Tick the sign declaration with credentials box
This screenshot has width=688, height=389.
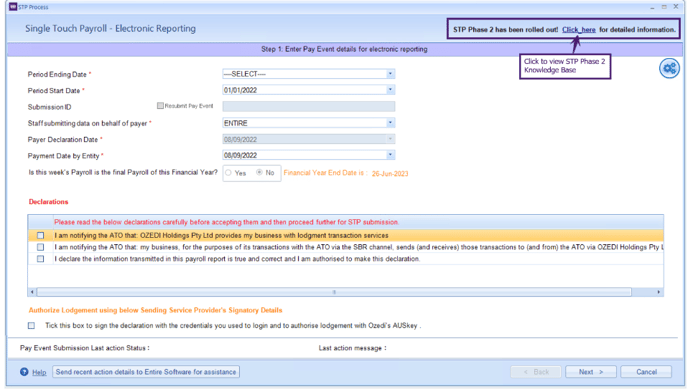31,325
